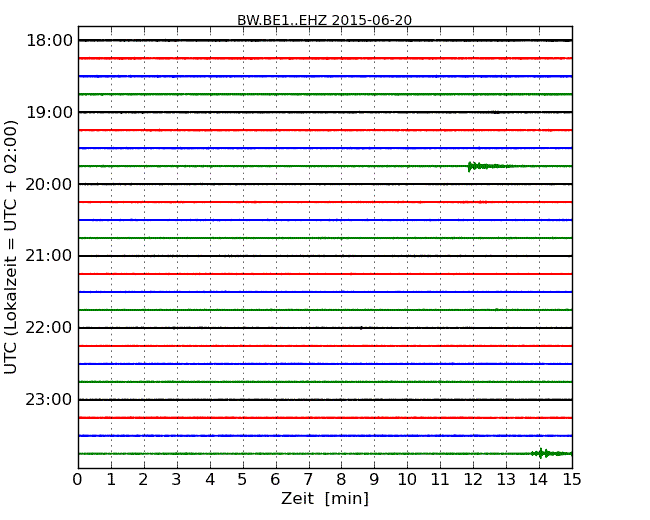Select the 22:00 y-axis time label
650x520 pixels.
(x=49, y=328)
